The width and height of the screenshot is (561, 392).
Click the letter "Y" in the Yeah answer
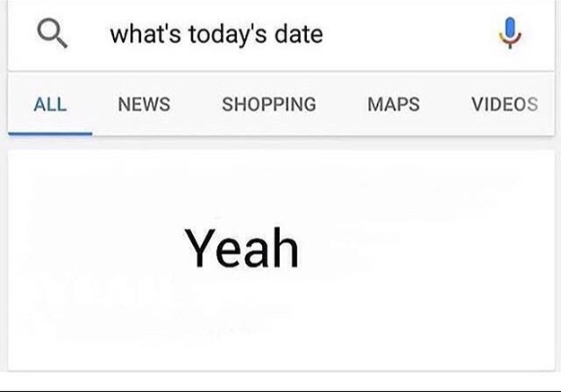tap(201, 248)
